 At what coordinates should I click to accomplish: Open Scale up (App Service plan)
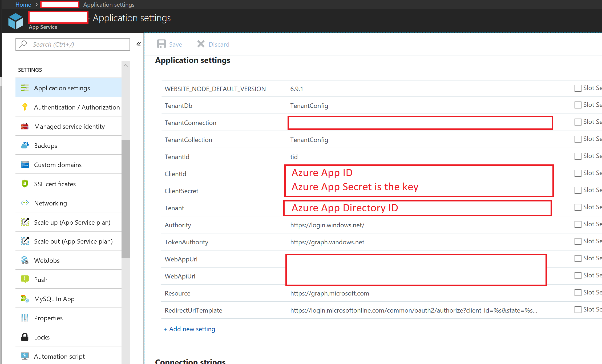(72, 223)
